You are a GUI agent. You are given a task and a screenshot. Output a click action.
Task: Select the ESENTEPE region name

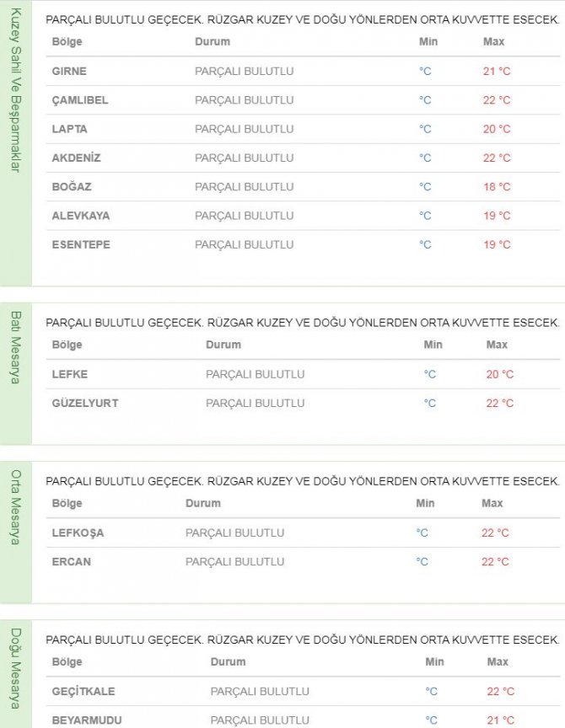coord(81,244)
